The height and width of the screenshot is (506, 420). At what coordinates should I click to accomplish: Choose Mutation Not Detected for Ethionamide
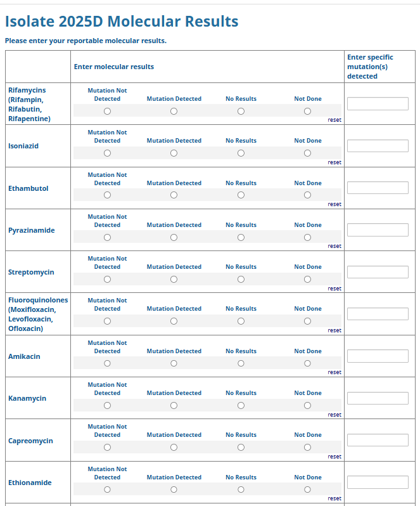[x=107, y=490]
